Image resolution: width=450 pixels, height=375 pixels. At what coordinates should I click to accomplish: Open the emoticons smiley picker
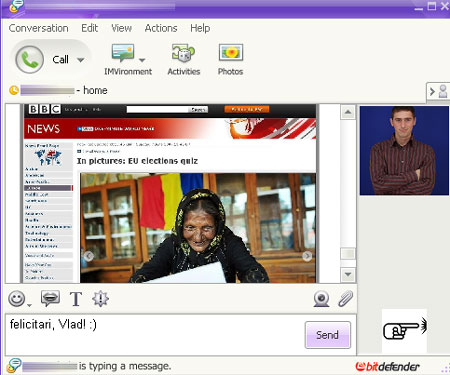(x=17, y=298)
